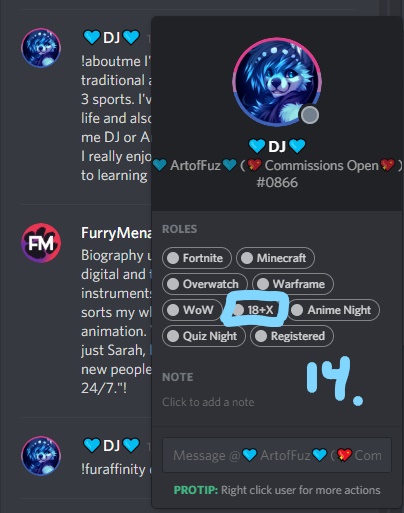Click the DJ username on the top message
404x513 pixels.
pos(111,37)
